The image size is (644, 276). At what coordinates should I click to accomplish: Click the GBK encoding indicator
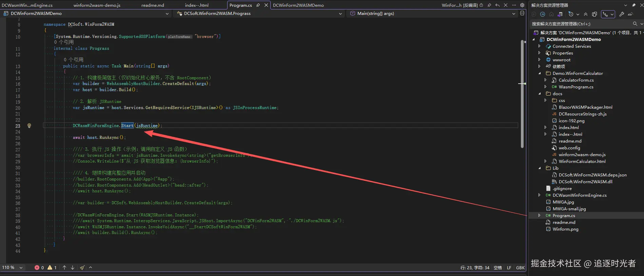tap(520, 268)
